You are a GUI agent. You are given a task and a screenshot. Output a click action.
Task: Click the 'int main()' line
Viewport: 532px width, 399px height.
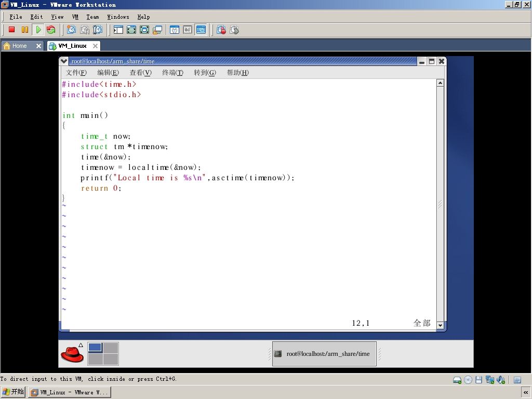[x=85, y=116]
